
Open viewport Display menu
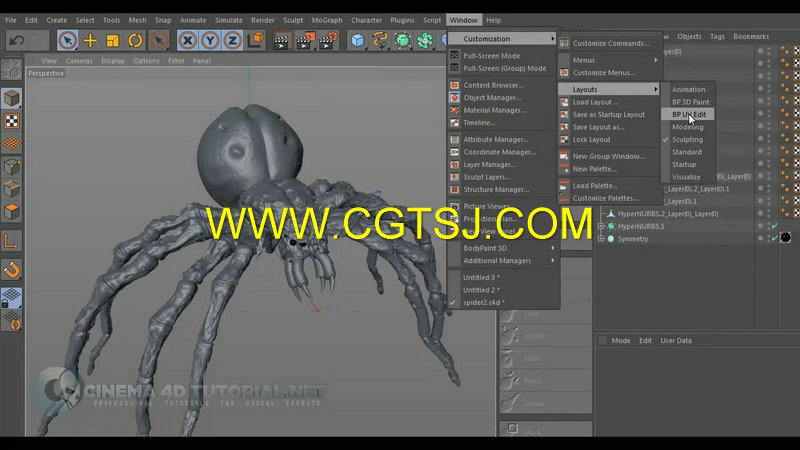pos(113,61)
